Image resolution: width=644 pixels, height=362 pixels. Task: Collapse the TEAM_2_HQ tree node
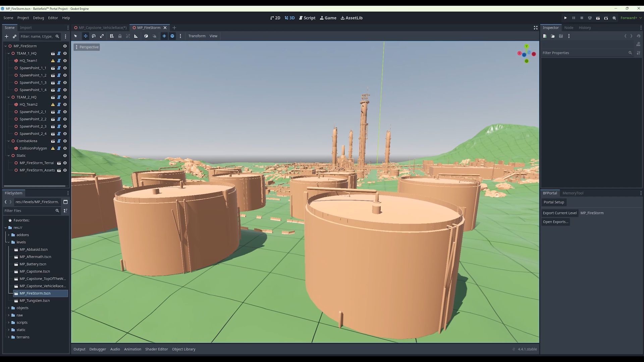tap(9, 97)
